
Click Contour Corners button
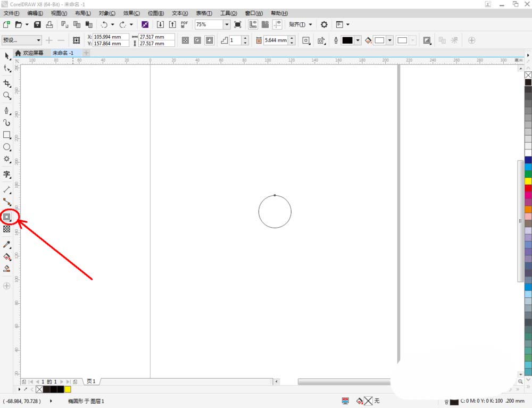pos(306,40)
